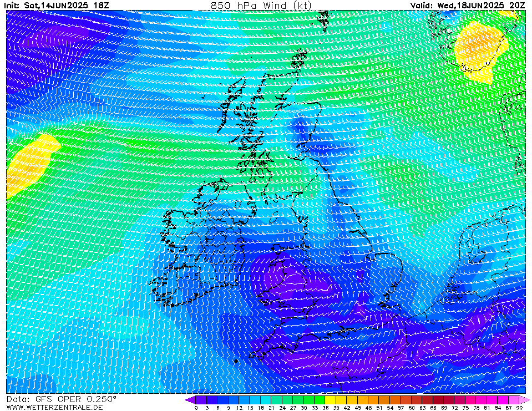Select the blue legend swatch between 9 and 12
The height and width of the screenshot is (411, 532).
[x=234, y=400]
